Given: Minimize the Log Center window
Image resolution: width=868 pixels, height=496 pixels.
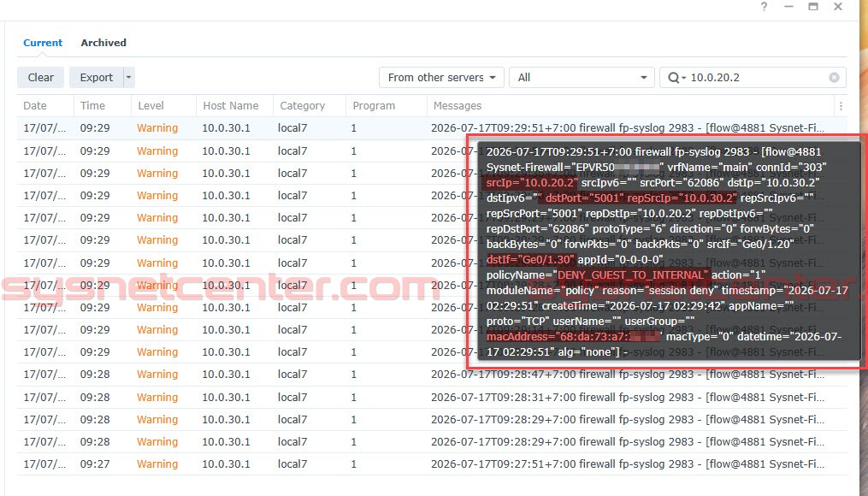Looking at the screenshot, I should pyautogui.click(x=788, y=7).
